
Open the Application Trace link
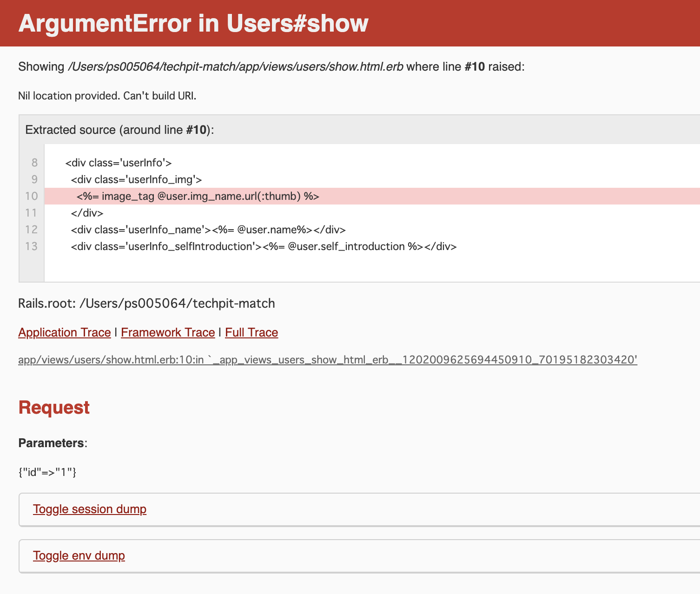coord(64,332)
